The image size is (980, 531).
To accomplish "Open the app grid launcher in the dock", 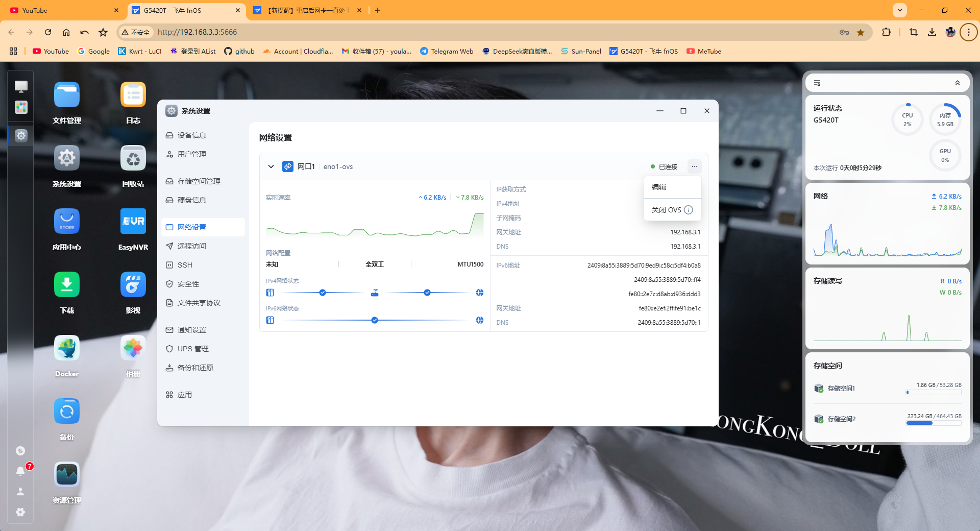I will pyautogui.click(x=21, y=107).
